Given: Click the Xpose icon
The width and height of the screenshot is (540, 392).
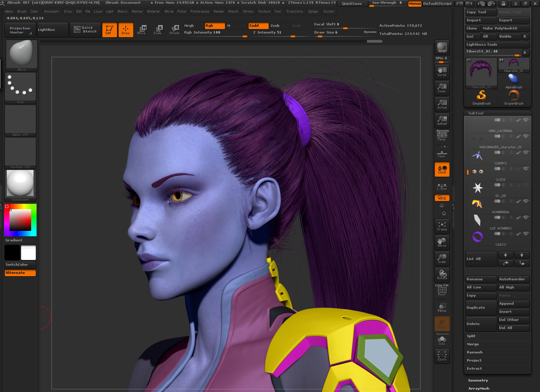Looking at the screenshot, I should point(442,356).
